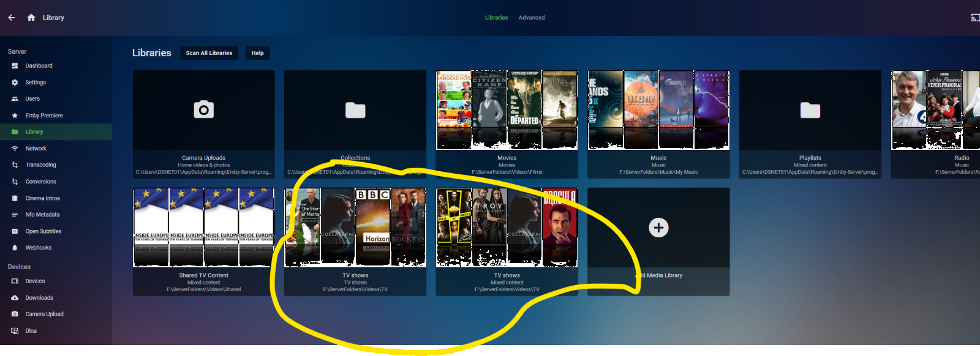Click path F:\ServerFolders\Videos\Films
Image resolution: width=980 pixels, height=356 pixels.
click(x=507, y=172)
